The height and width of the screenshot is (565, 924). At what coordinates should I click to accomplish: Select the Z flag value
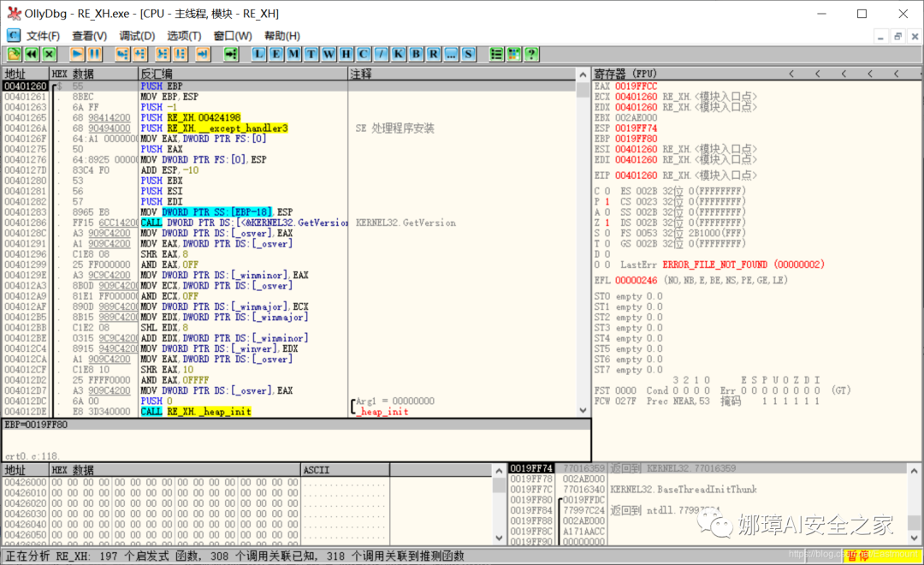[x=607, y=223]
